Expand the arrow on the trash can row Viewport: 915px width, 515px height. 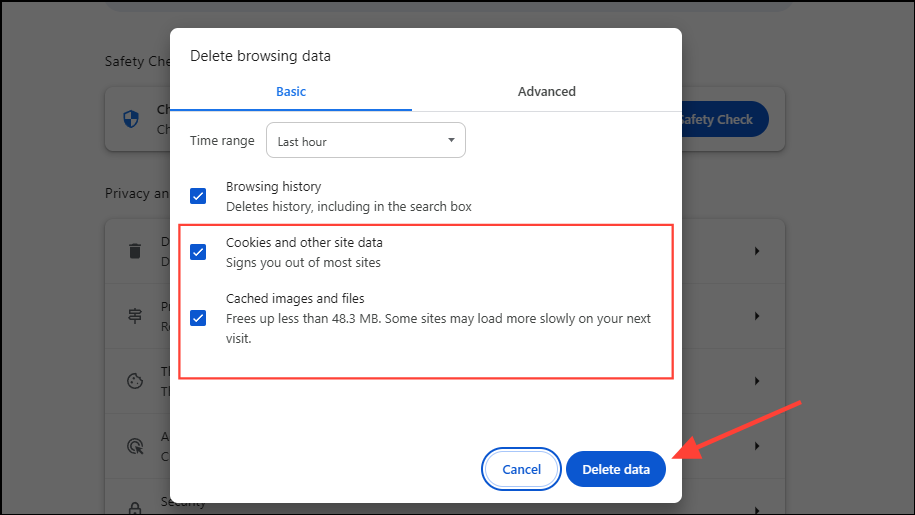click(x=757, y=251)
